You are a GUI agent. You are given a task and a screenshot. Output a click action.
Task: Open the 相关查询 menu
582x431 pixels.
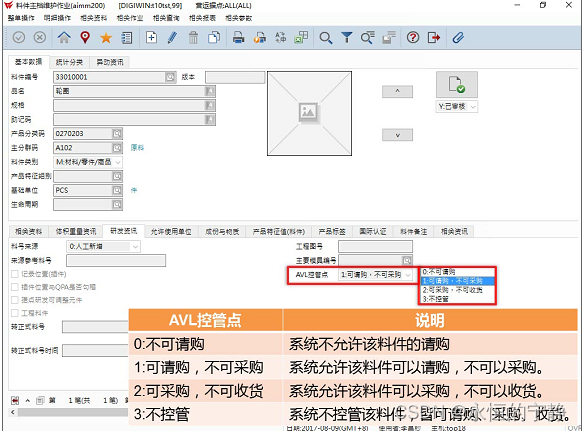pos(166,18)
